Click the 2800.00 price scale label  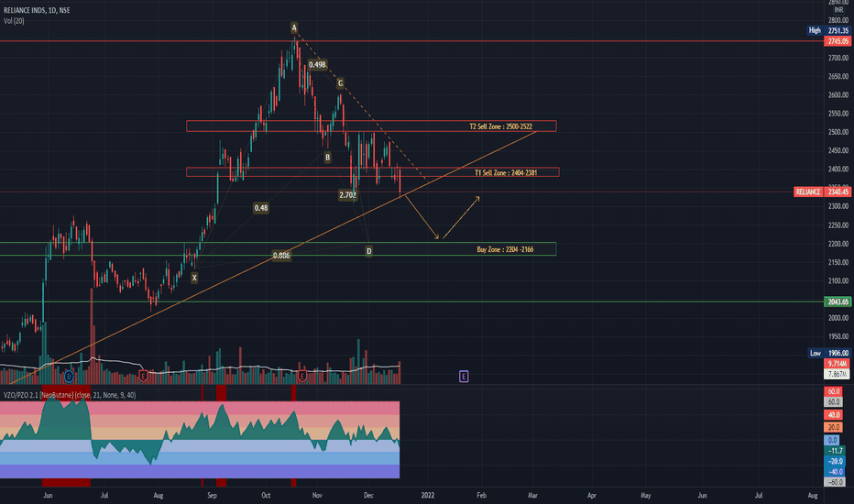[x=838, y=21]
